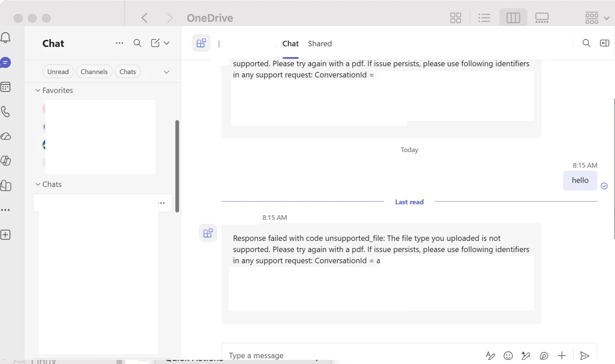This screenshot has width=615, height=364.
Task: Switch to the Shared tab
Action: pyautogui.click(x=320, y=44)
